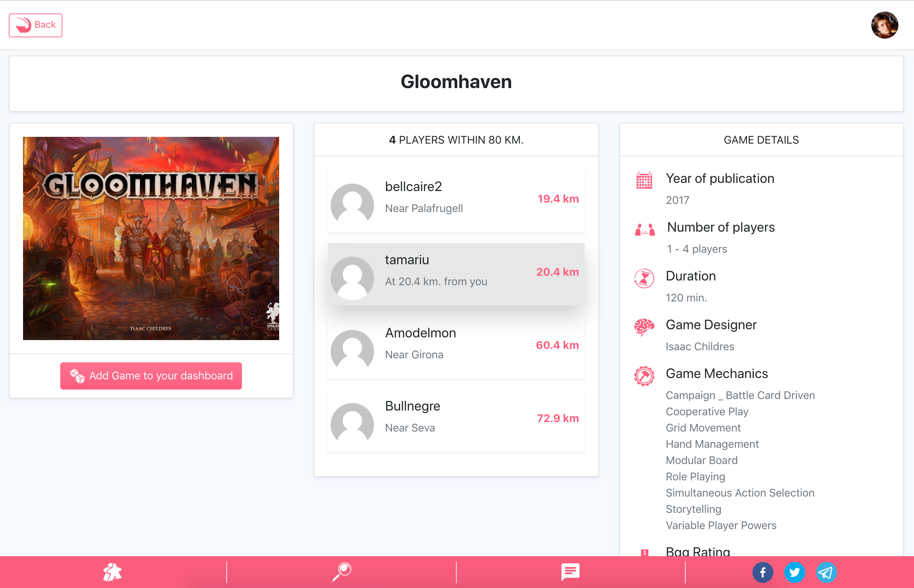Share on Twitter
Image resolution: width=914 pixels, height=588 pixels.
point(794,572)
